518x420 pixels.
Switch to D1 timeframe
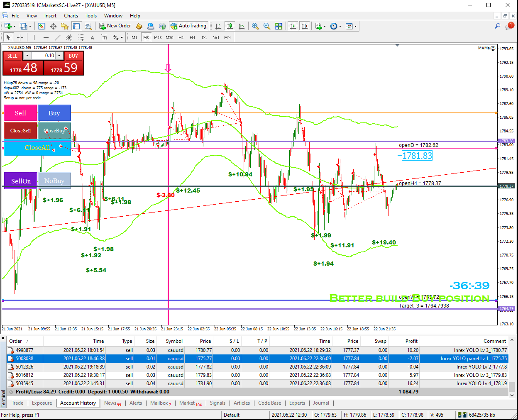pos(204,37)
